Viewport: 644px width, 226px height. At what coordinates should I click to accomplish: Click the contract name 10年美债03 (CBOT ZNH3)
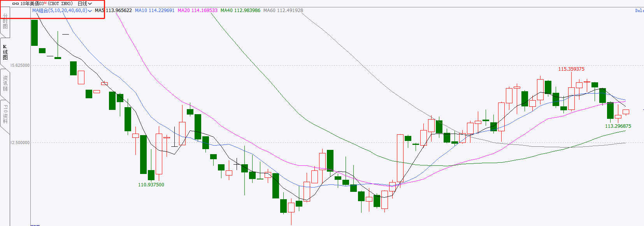tap(46, 3)
